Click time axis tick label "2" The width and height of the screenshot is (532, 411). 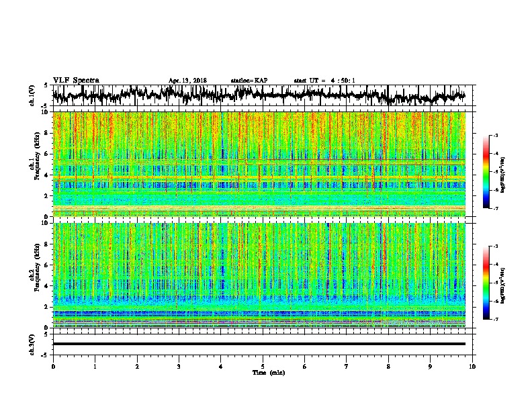(137, 367)
